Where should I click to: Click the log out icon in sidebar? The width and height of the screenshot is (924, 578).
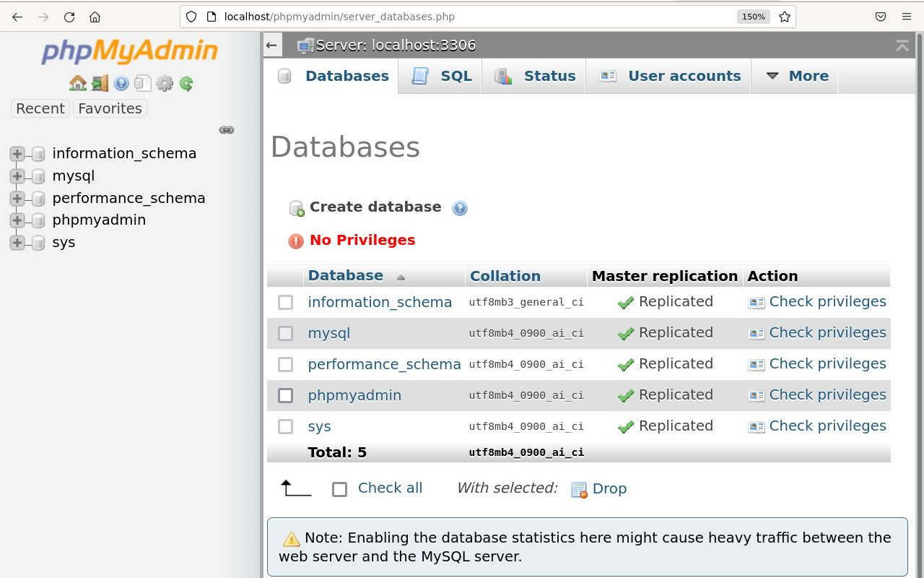tap(100, 83)
